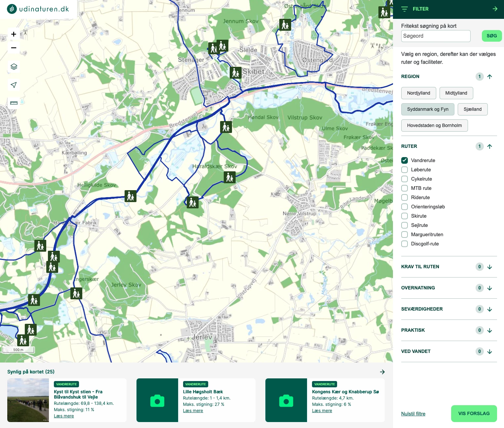The width and height of the screenshot is (504, 428).
Task: Collapse the filter panel with arrow
Action: 495,9
